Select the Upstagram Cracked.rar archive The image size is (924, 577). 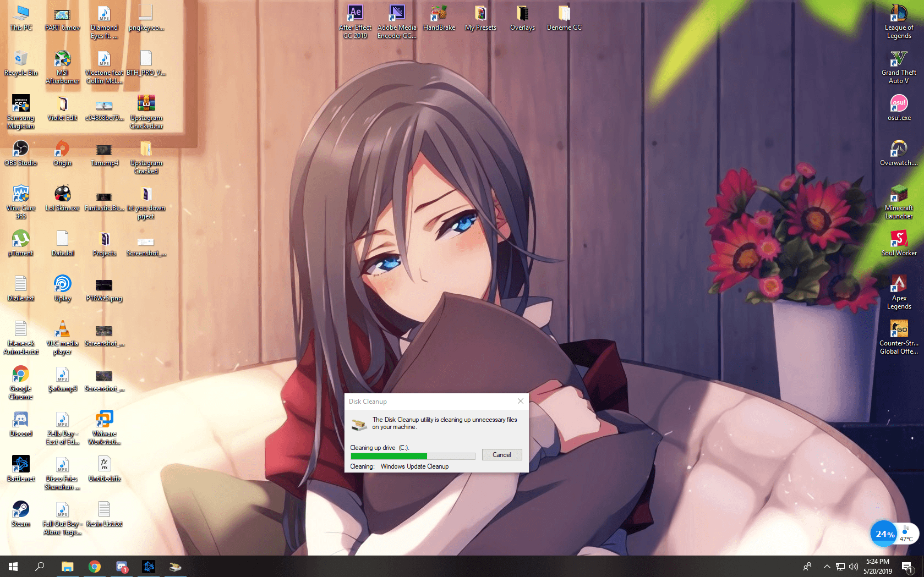tap(146, 112)
